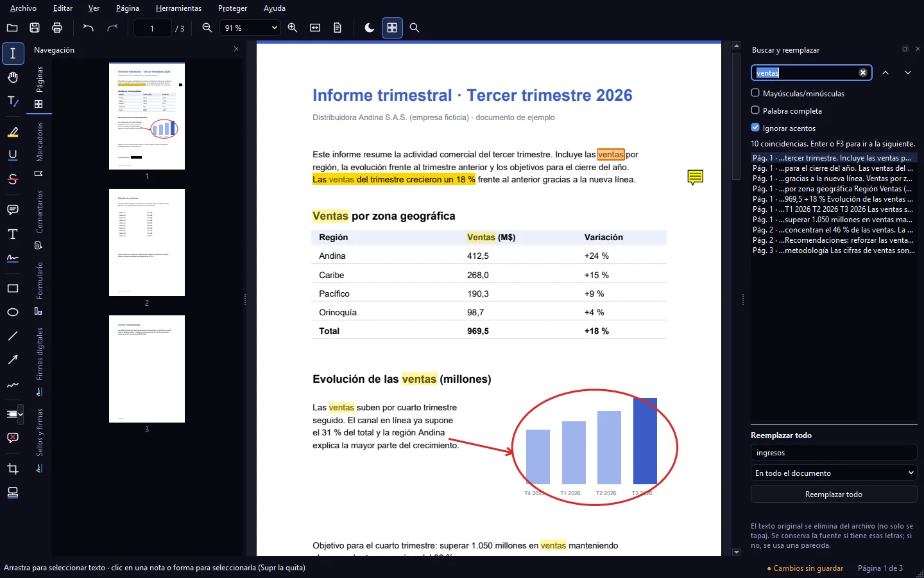The width and height of the screenshot is (924, 578).
Task: Activate the highlight text tool
Action: pos(13,132)
